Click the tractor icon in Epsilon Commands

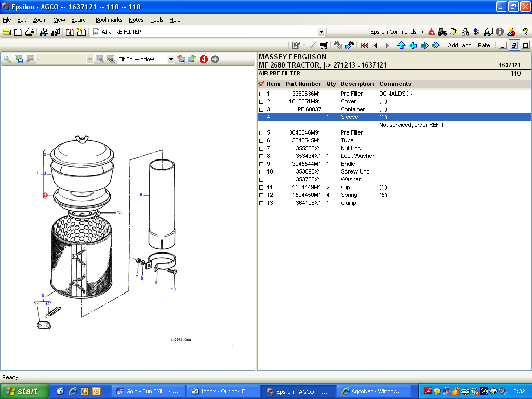pyautogui.click(x=443, y=32)
